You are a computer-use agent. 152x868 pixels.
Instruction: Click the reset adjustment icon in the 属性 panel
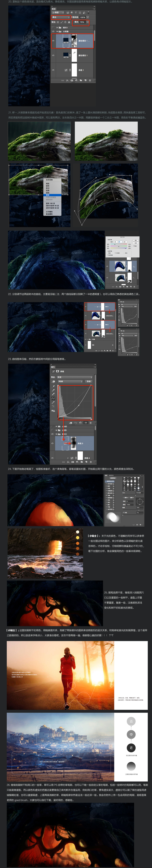(80, 423)
